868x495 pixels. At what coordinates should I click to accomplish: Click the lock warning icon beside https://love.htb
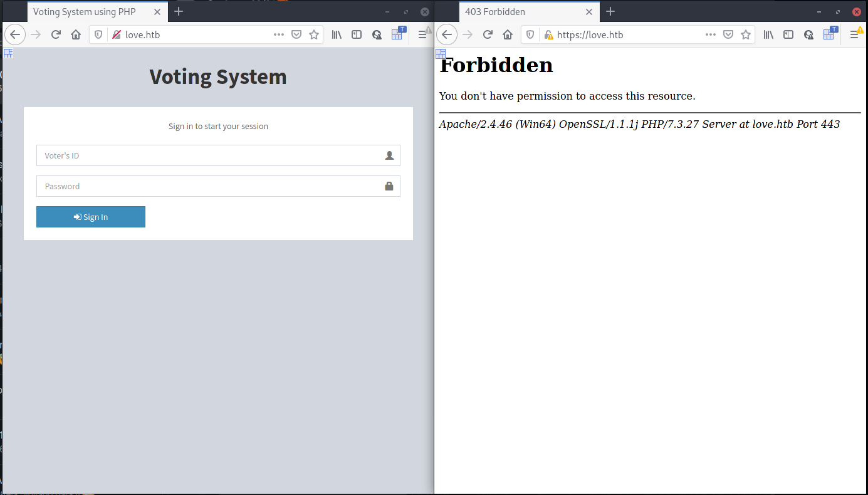click(548, 35)
